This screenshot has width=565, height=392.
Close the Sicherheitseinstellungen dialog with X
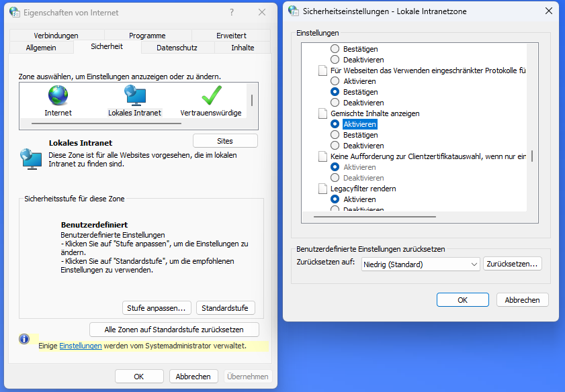550,11
